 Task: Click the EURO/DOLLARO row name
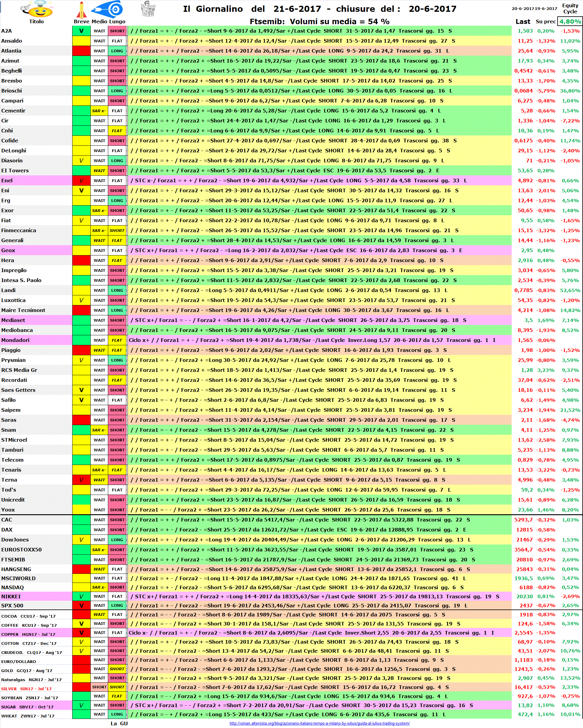coord(18,661)
